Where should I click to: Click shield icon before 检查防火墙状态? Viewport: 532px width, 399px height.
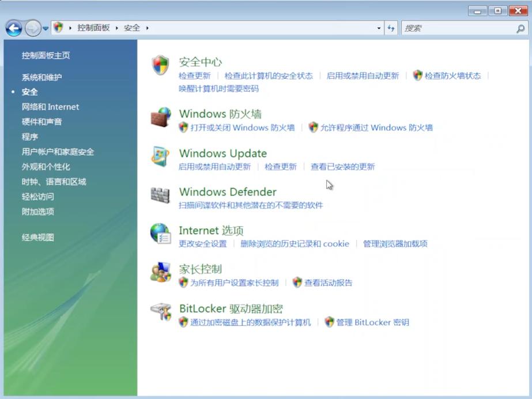pos(418,76)
